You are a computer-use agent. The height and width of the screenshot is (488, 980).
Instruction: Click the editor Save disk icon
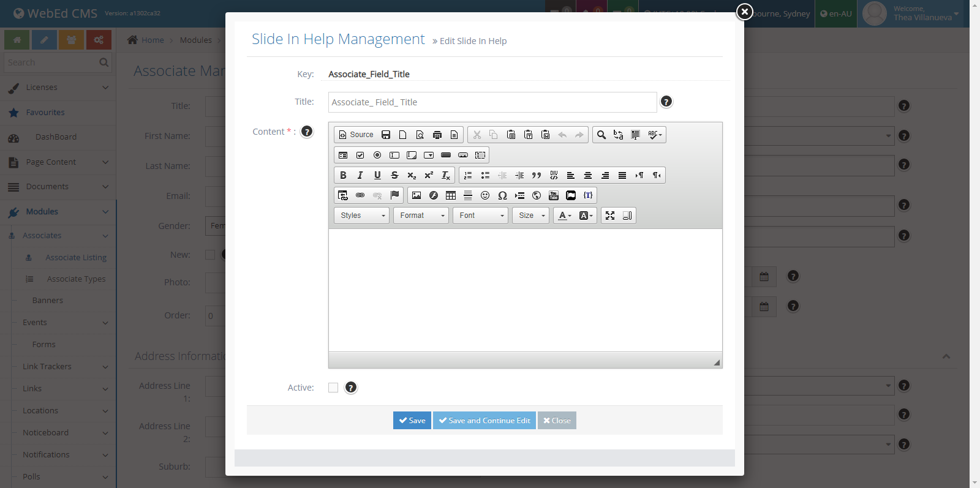[386, 135]
